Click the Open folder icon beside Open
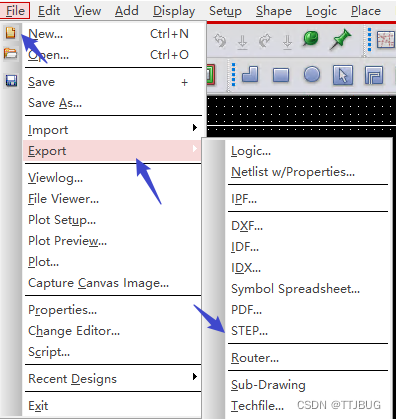Image resolution: width=396 pixels, height=419 pixels. [11, 53]
